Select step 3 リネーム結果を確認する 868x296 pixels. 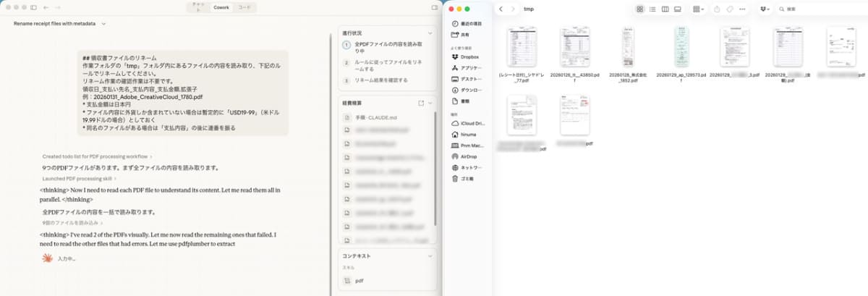point(376,80)
